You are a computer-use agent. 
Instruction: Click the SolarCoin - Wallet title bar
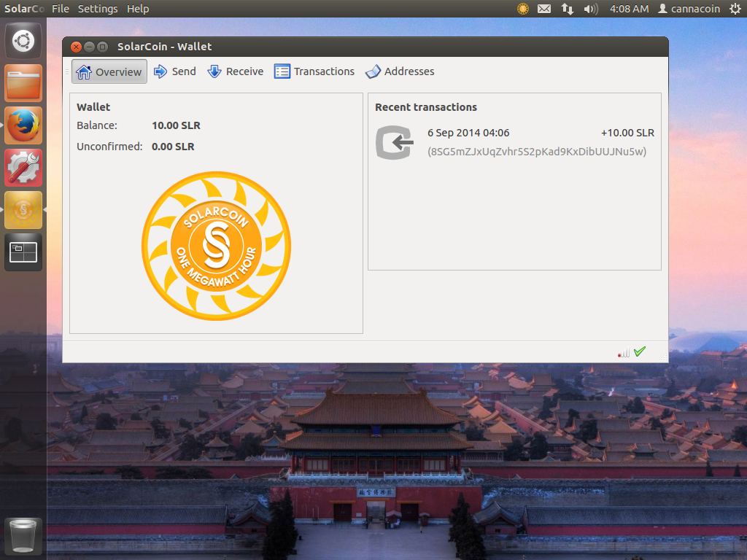[365, 47]
